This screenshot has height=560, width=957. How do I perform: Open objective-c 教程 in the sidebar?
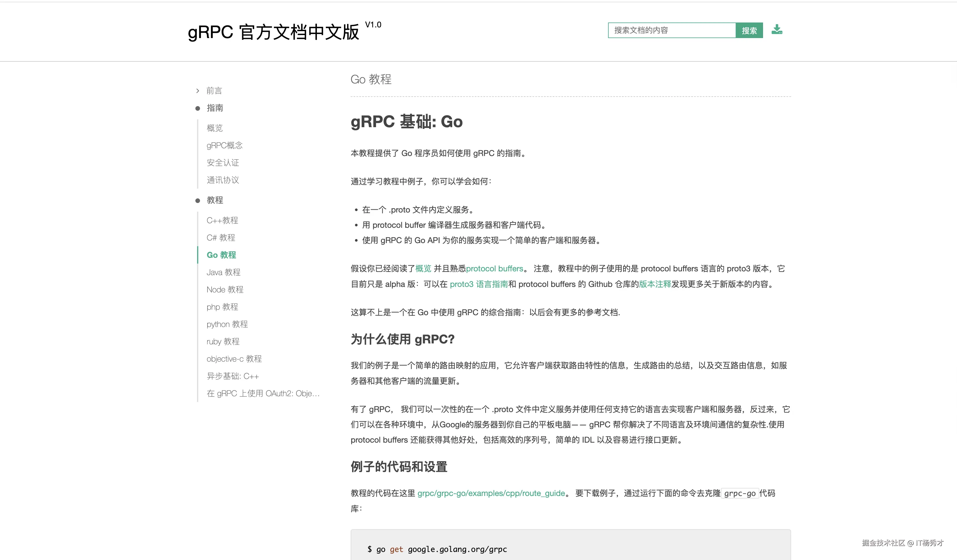234,359
